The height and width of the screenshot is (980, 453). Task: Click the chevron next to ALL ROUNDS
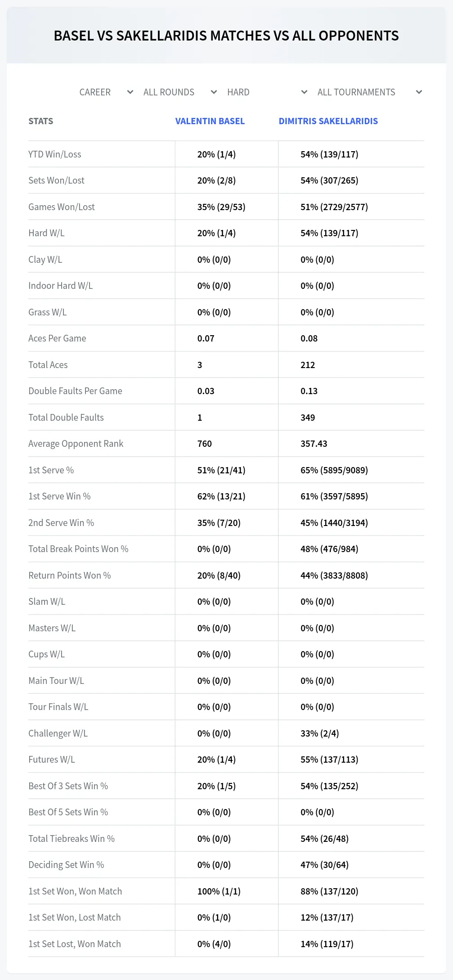pos(214,92)
